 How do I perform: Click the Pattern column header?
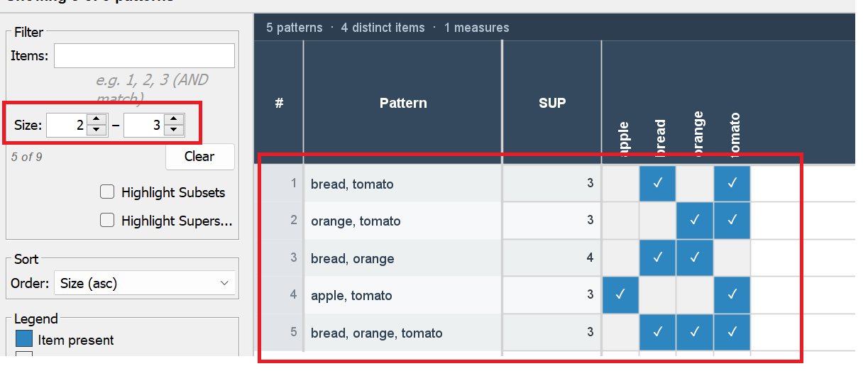pos(403,103)
